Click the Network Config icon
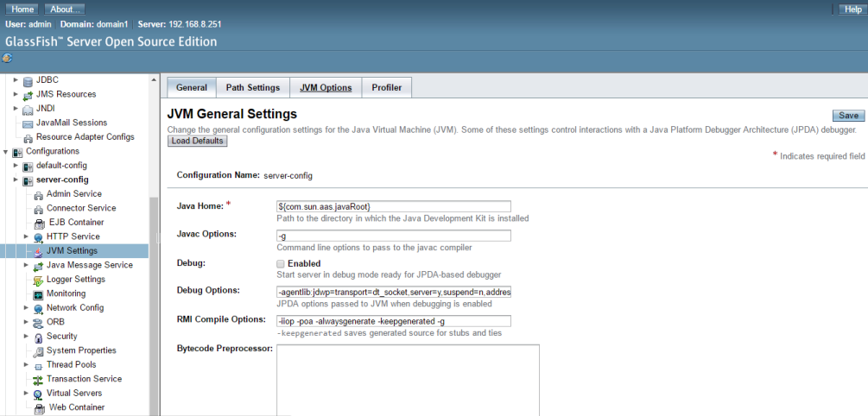The height and width of the screenshot is (416, 868). 38,308
